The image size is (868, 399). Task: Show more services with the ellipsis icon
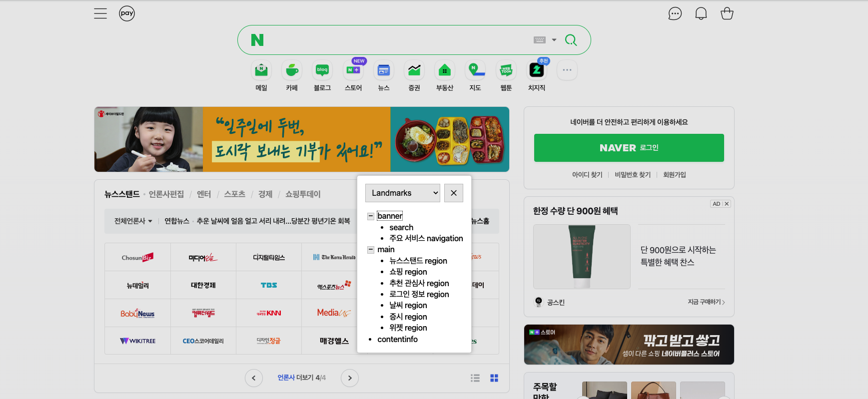click(x=567, y=70)
